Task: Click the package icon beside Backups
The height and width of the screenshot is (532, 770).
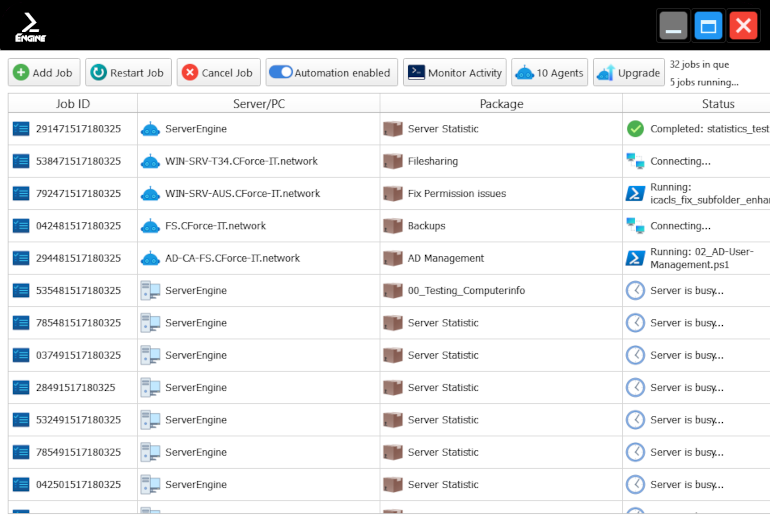Action: tap(393, 226)
